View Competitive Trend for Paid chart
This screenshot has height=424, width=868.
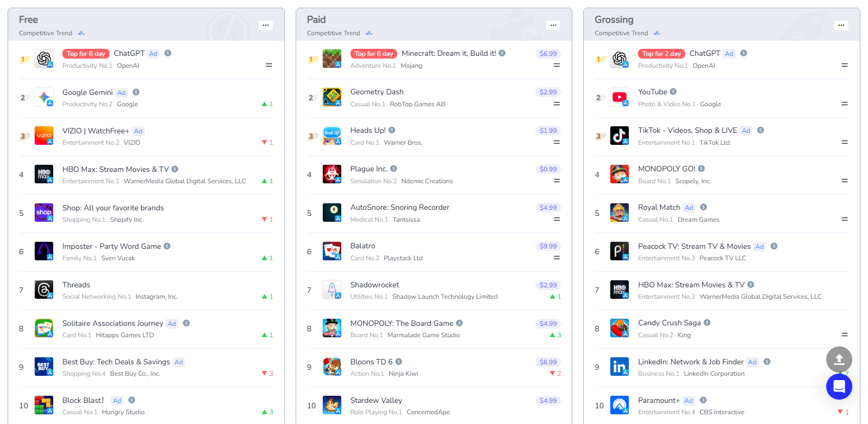coord(340,33)
